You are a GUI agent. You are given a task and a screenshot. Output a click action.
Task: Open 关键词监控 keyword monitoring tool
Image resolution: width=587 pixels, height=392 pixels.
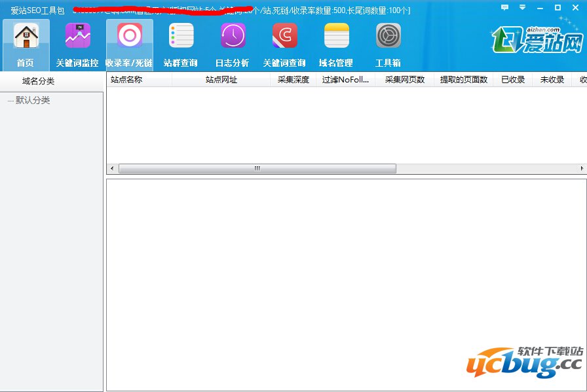tap(77, 44)
